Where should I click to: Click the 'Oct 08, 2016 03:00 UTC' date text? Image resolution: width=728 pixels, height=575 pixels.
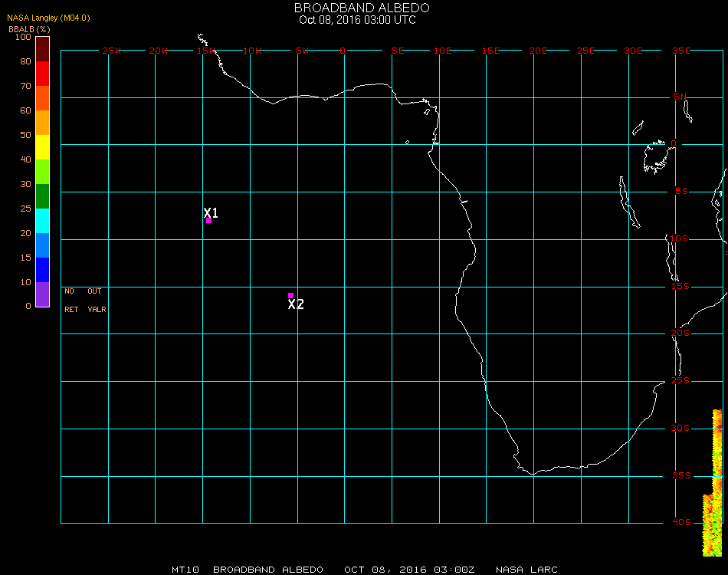358,20
